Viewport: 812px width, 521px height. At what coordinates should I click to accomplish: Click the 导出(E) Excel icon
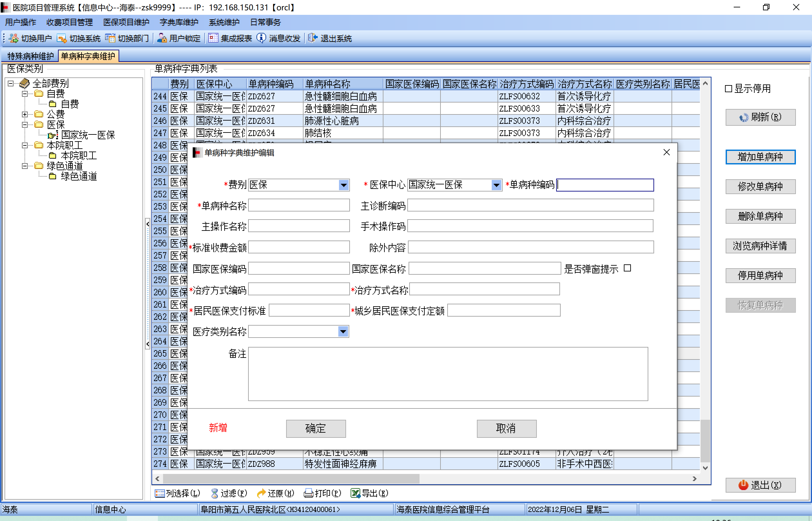(x=355, y=493)
